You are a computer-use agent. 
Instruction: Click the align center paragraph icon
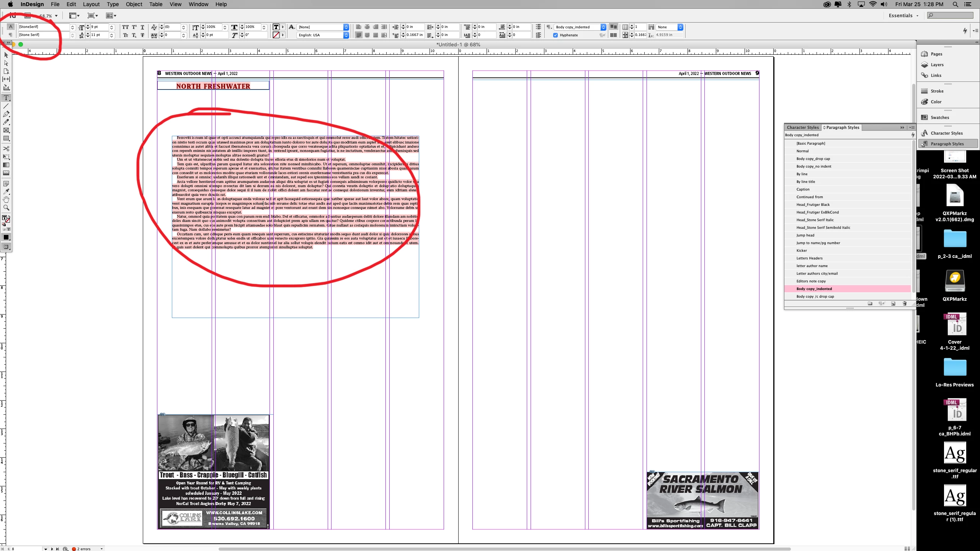tap(367, 27)
